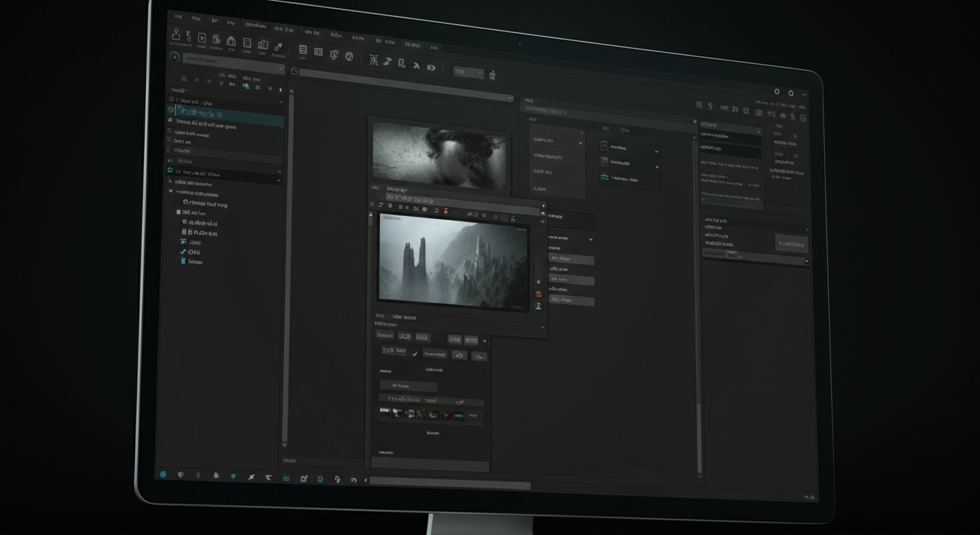Open the teal circle tool in the bottom status bar
The height and width of the screenshot is (535, 980).
pos(163,474)
